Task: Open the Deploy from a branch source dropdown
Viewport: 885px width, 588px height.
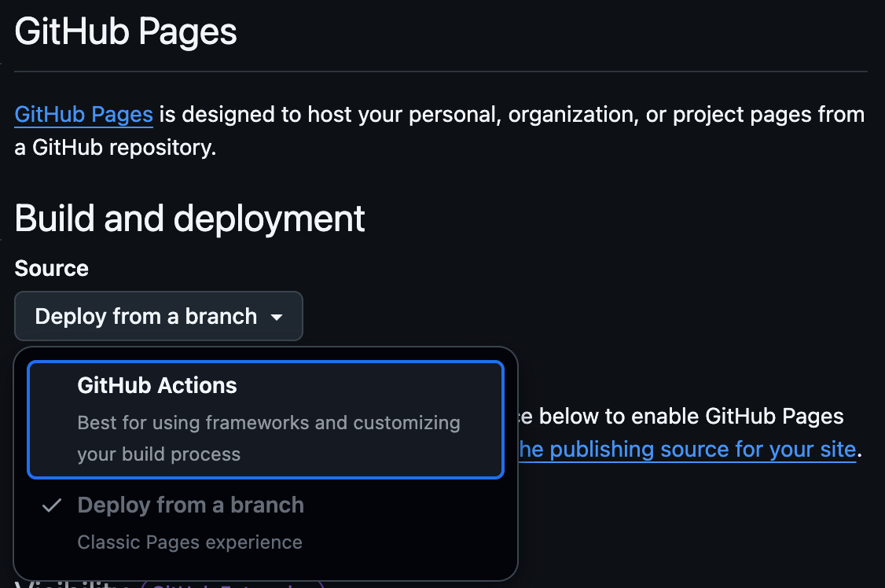Action: click(x=159, y=316)
